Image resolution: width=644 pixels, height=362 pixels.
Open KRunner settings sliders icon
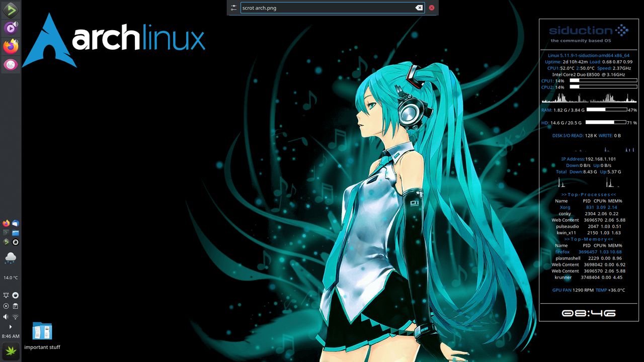(233, 8)
